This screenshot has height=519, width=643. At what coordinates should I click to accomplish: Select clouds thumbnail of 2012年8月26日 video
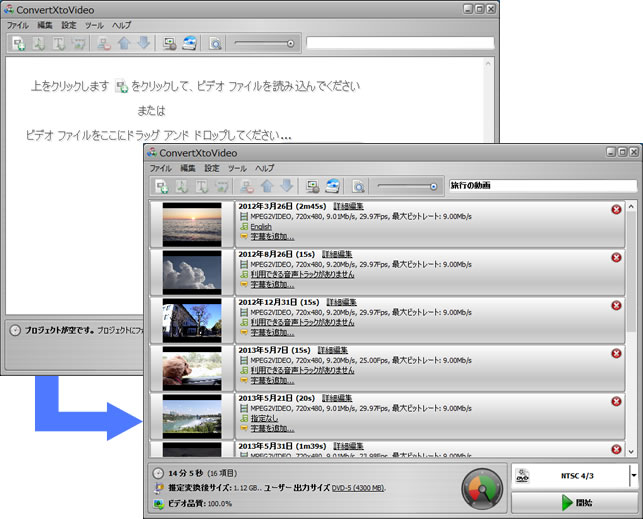click(x=192, y=273)
